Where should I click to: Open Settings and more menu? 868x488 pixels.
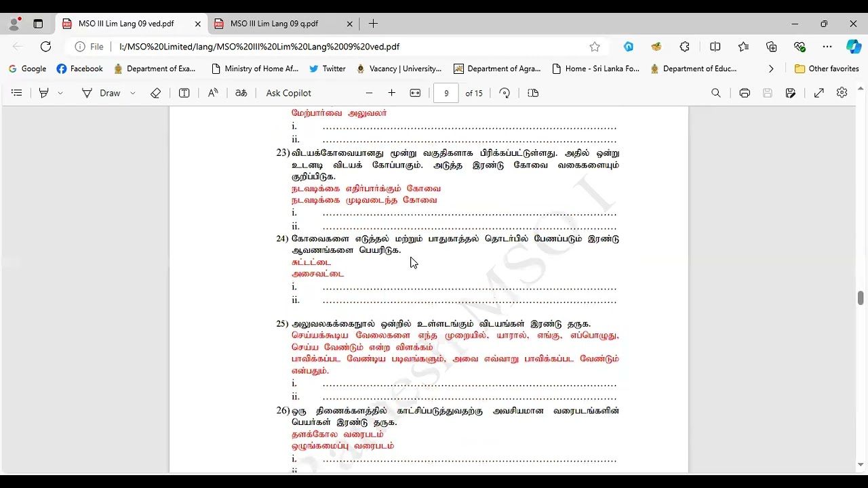[x=827, y=47]
